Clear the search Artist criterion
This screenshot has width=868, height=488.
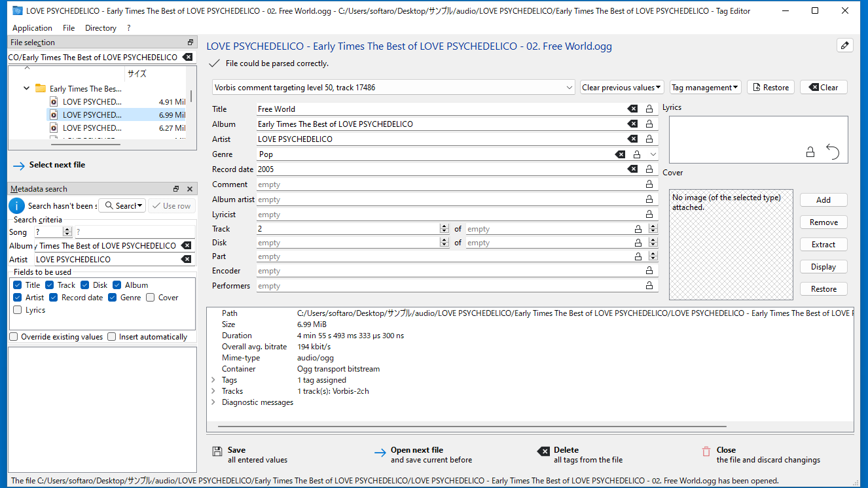pos(187,259)
